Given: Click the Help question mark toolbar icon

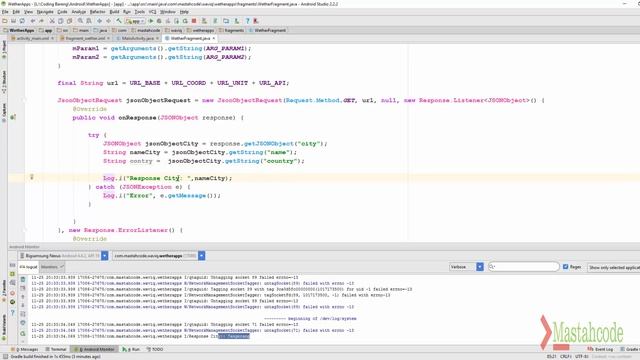Looking at the screenshot, I should click(247, 21).
